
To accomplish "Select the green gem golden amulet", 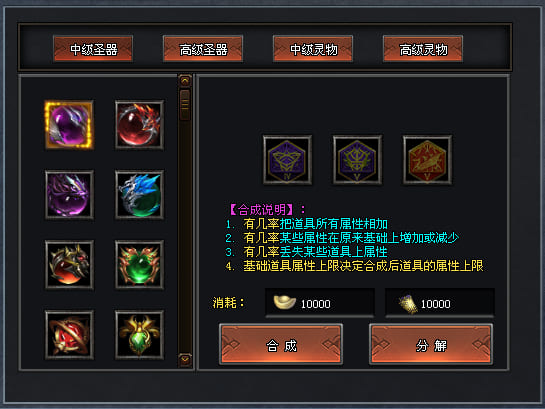I will click(139, 335).
